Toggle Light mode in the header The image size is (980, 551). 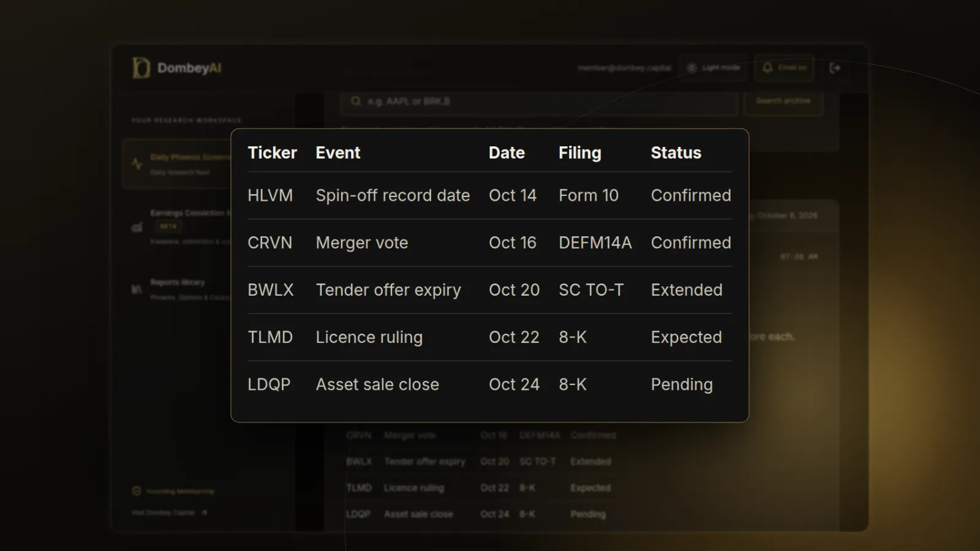pos(714,67)
